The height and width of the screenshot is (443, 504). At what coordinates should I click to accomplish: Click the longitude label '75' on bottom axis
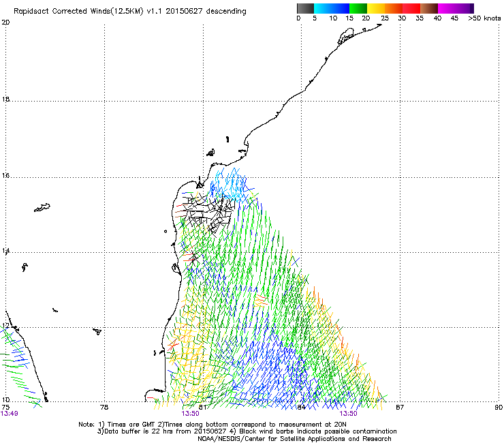click(5, 408)
